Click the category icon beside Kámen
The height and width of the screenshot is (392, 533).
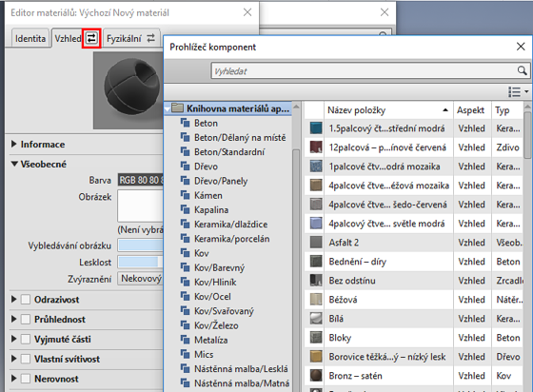coord(186,195)
